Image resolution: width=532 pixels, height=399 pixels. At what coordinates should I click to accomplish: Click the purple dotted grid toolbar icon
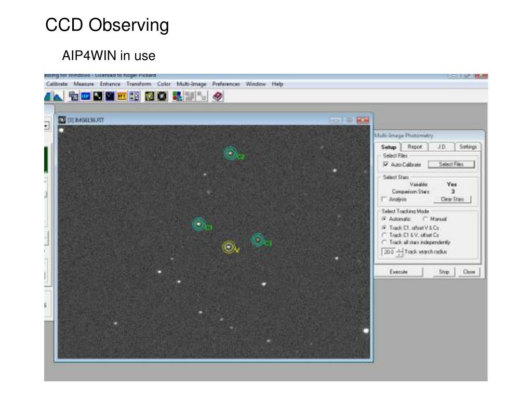135,96
